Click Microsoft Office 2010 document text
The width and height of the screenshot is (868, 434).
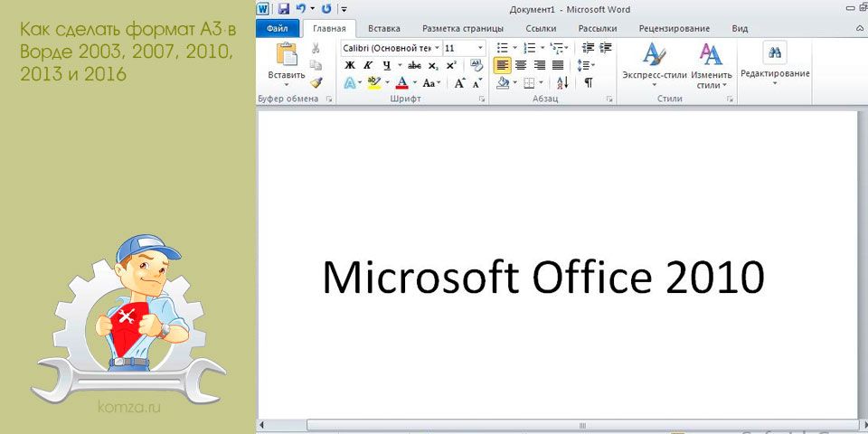tap(543, 277)
